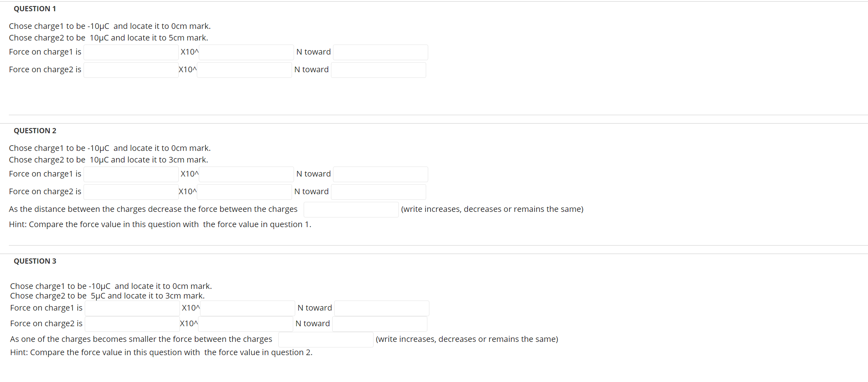
Task: Click the Question 1 charge1 force value field
Action: [x=131, y=52]
